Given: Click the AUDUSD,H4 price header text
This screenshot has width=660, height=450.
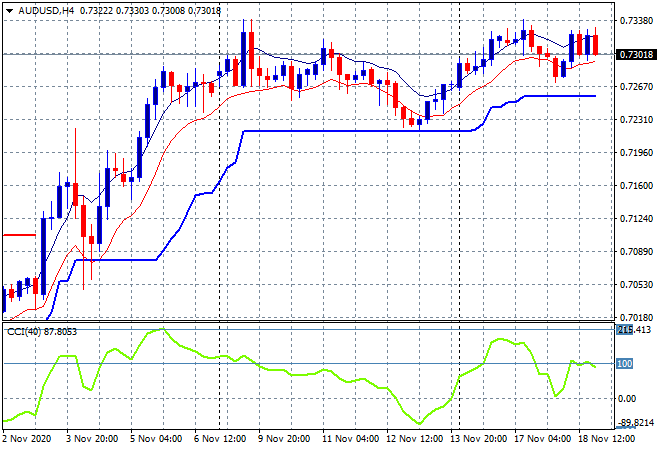Looking at the screenshot, I should coord(120,11).
